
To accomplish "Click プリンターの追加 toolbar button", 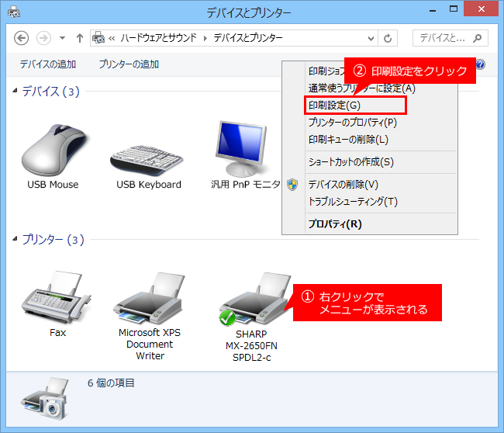I will tap(129, 64).
